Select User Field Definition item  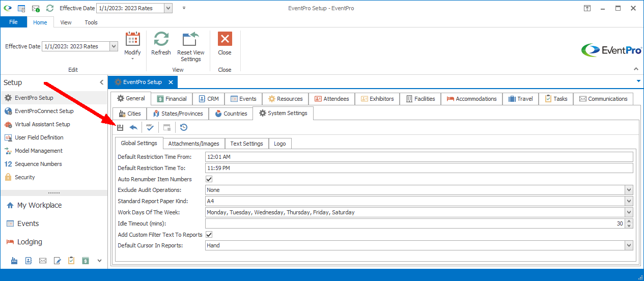point(54,137)
